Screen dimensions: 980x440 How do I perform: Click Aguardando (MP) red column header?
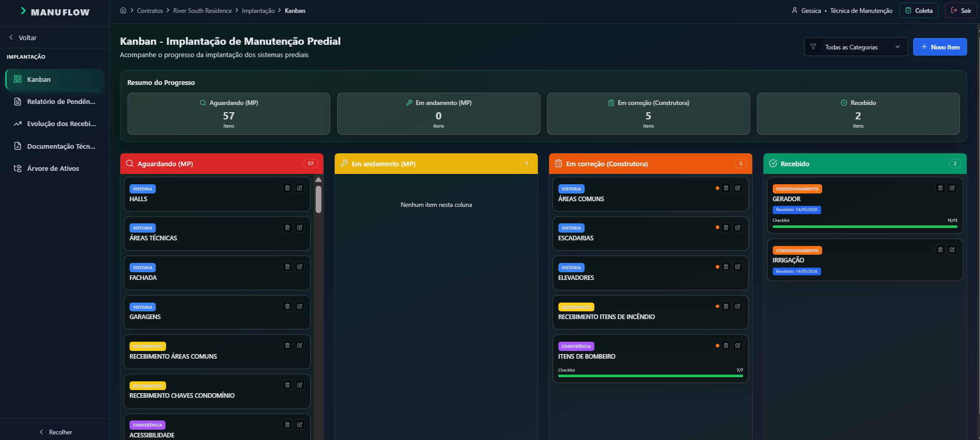click(x=222, y=164)
